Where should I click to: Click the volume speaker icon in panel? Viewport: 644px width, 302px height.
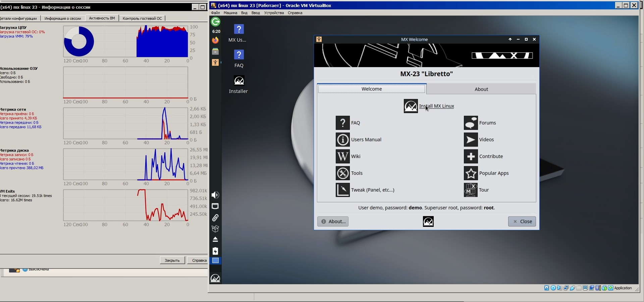click(215, 195)
